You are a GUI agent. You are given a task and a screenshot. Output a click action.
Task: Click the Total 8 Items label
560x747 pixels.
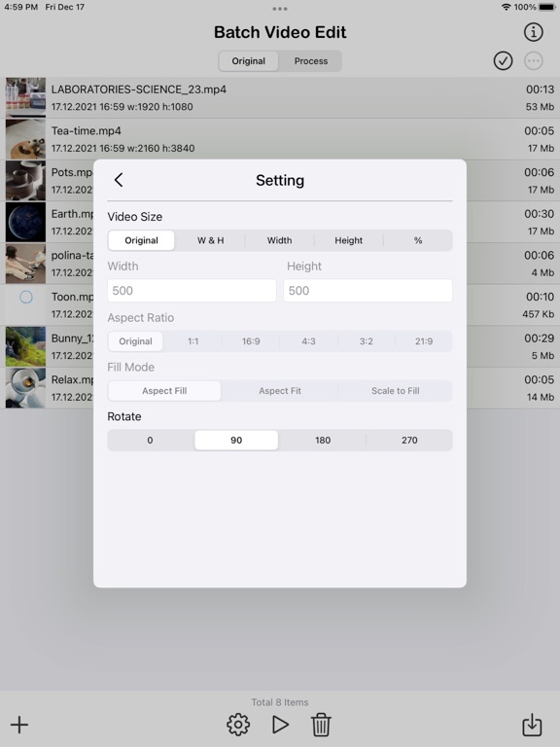point(280,702)
